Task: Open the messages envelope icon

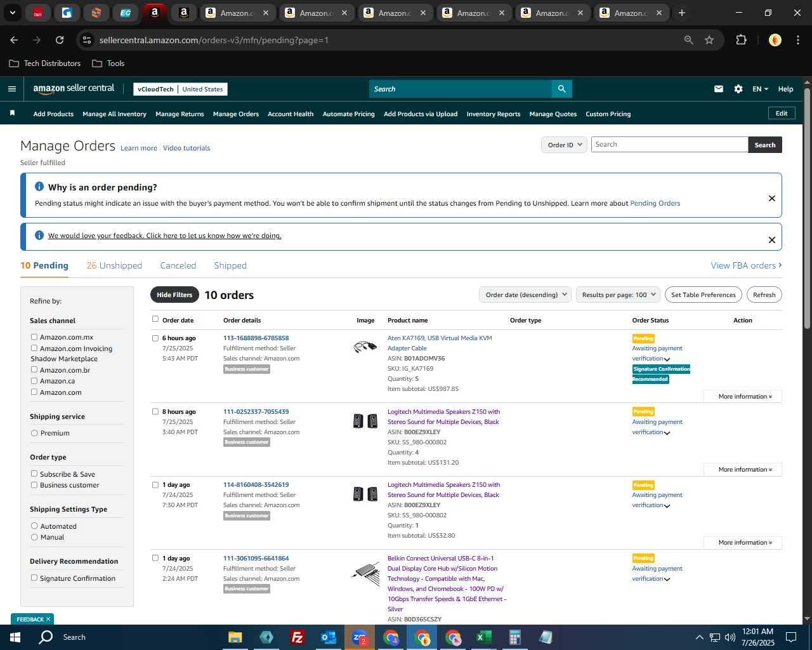Action: point(719,89)
